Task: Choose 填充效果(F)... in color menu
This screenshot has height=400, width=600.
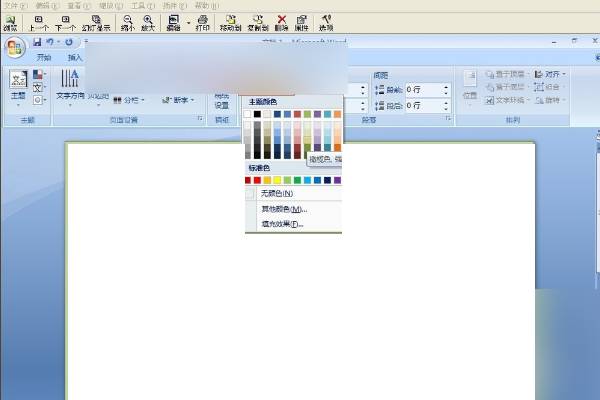Action: 293,224
